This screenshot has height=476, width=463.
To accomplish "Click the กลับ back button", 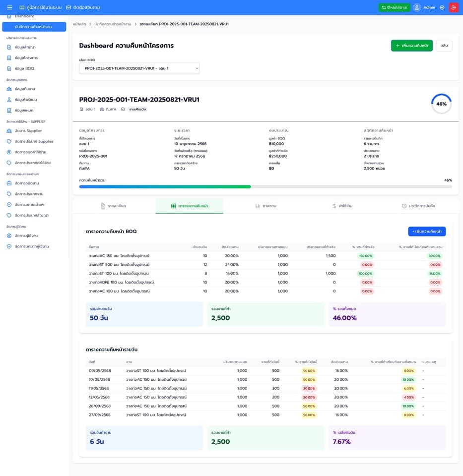I will [444, 46].
